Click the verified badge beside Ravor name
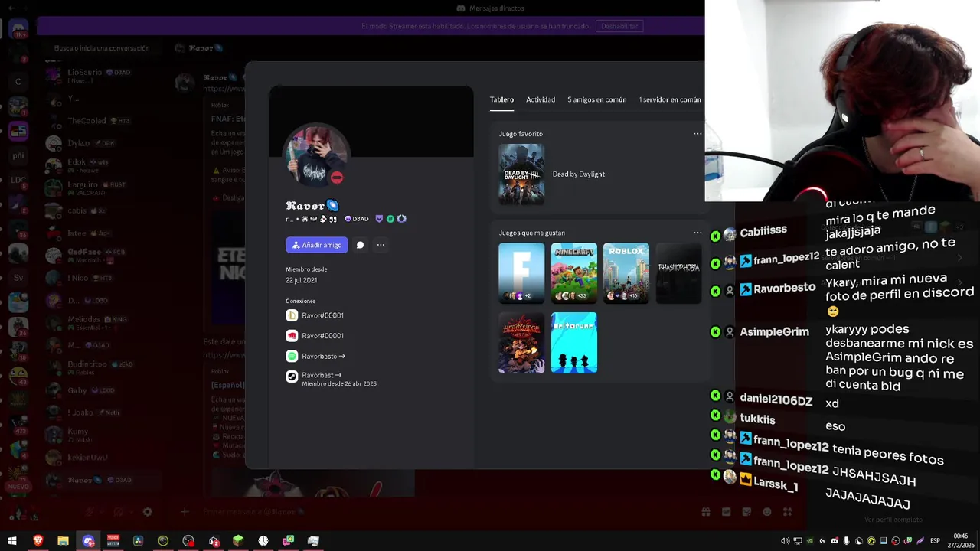 [x=332, y=205]
